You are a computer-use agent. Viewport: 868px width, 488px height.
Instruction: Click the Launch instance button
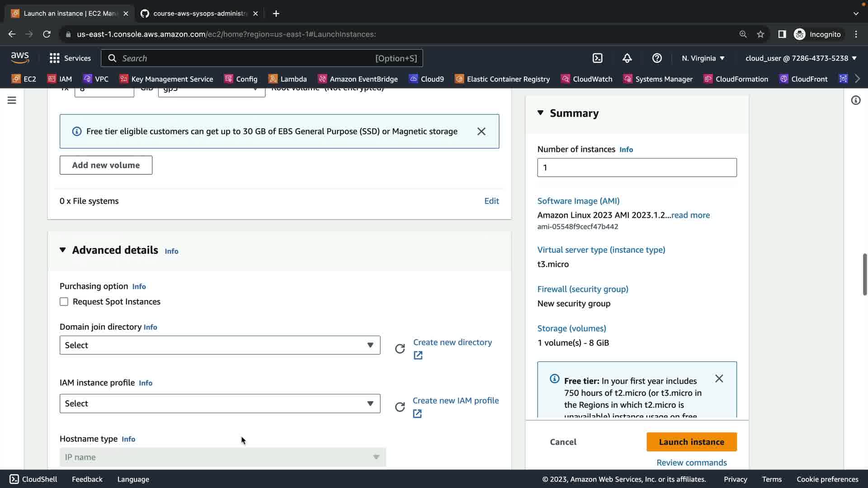691,442
